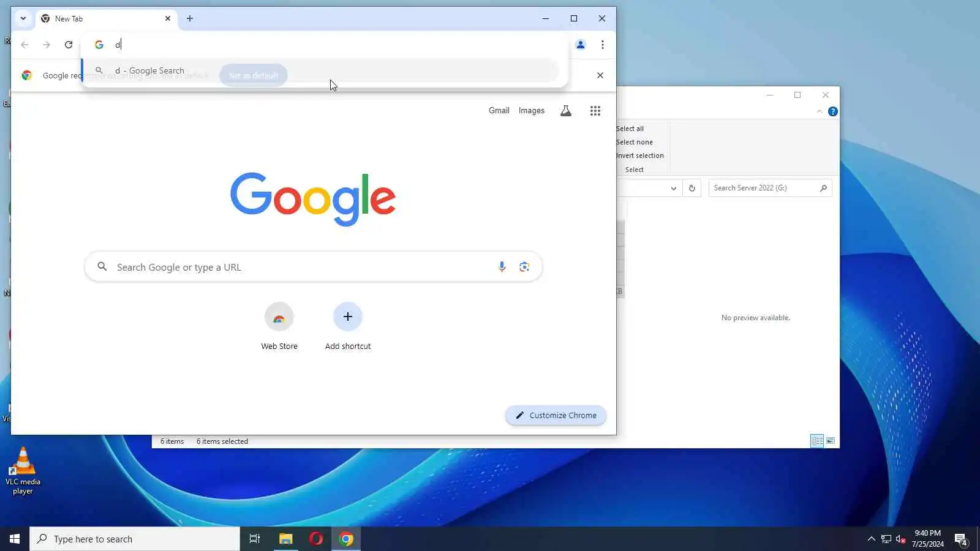Open Opera from the taskbar
980x551 pixels.
click(316, 539)
